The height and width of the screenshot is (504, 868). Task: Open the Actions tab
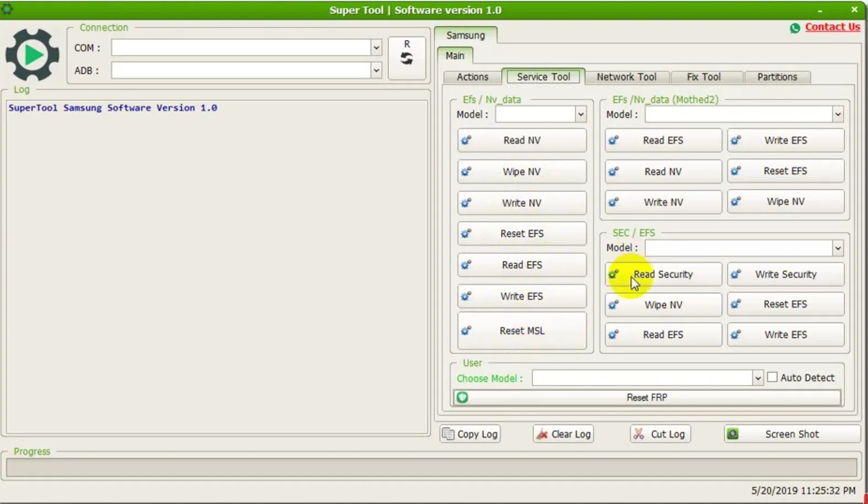point(472,77)
